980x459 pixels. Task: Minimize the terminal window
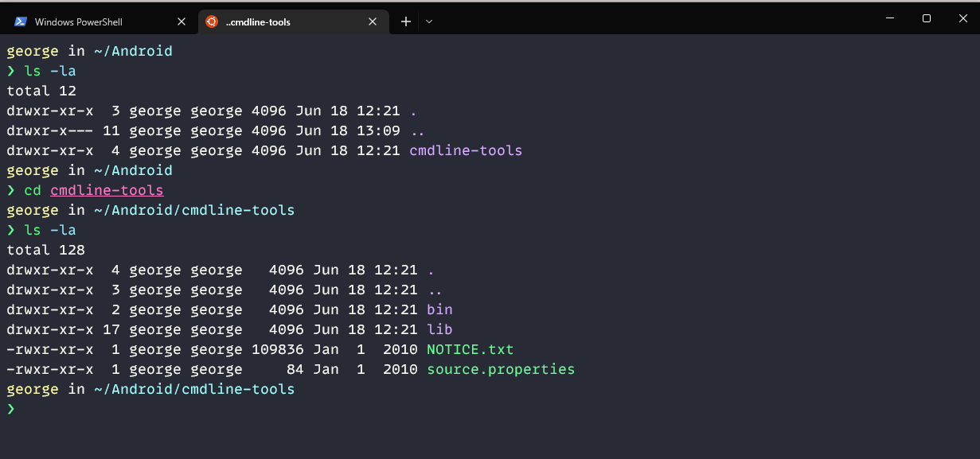(x=889, y=18)
